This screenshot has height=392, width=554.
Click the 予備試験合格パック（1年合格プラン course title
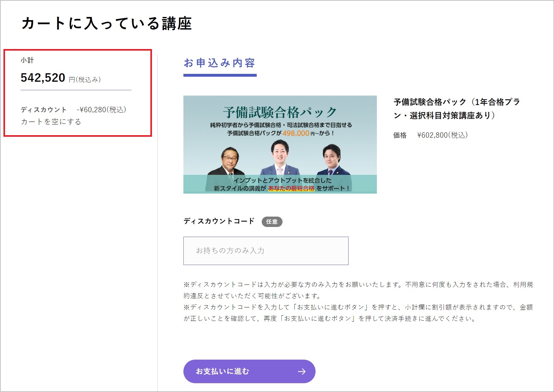tap(457, 108)
